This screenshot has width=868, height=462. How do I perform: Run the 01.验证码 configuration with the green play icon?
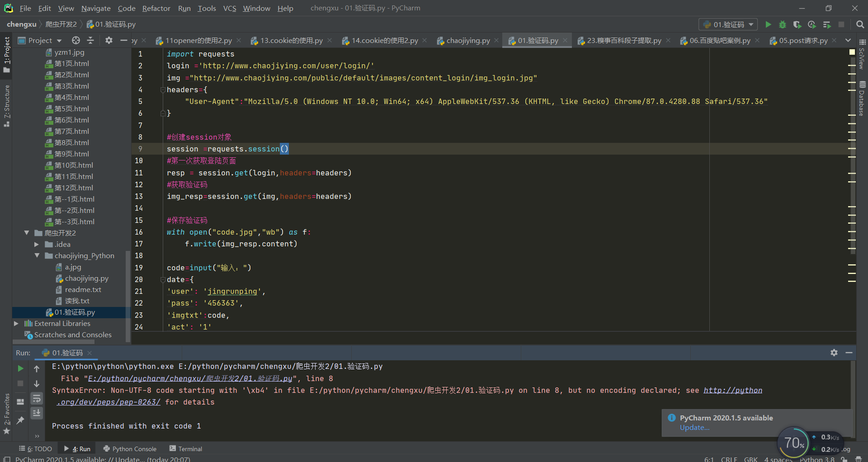[x=768, y=24]
